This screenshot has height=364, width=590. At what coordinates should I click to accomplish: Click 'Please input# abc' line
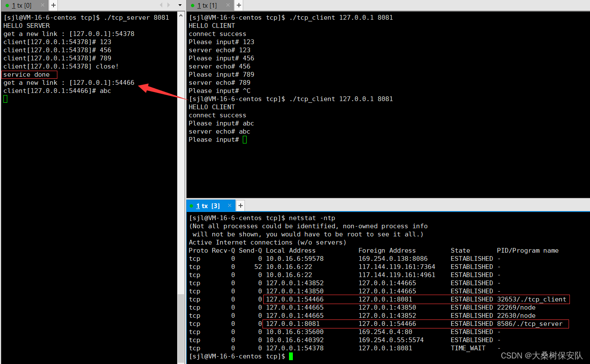[221, 123]
